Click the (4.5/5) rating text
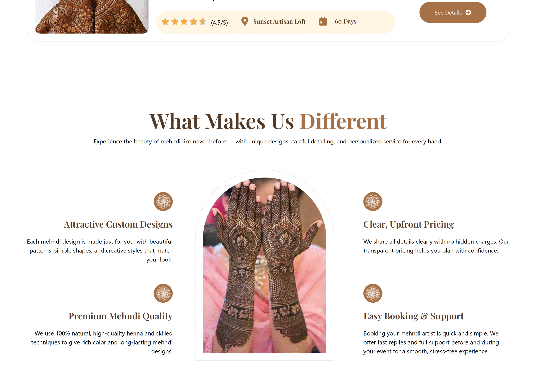The height and width of the screenshot is (392, 536). coord(219,23)
